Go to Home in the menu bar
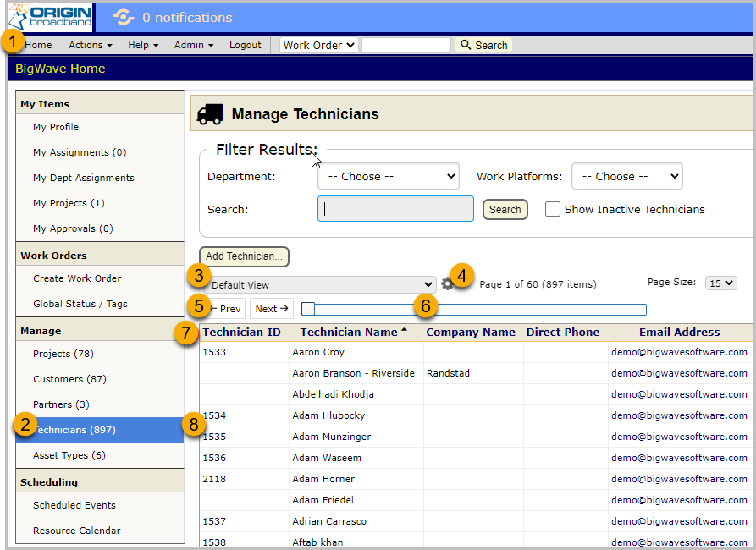 [x=38, y=45]
